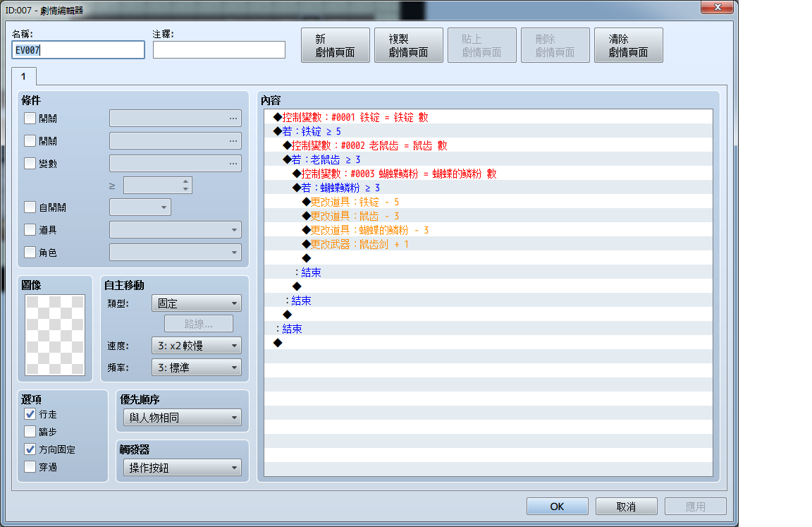Select the 控制變數 #0001 铁锭 command line
This screenshot has height=527, width=812.
488,117
